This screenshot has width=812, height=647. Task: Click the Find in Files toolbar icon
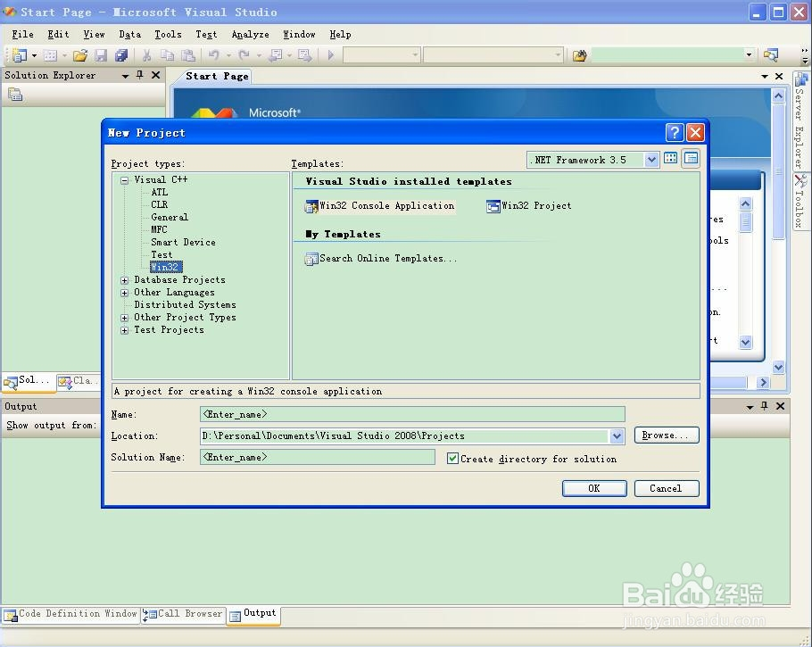[579, 55]
